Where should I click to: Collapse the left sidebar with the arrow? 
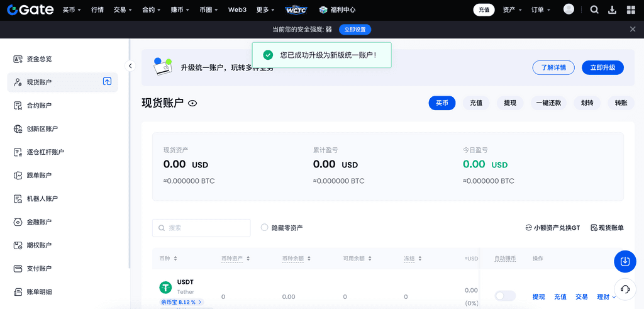click(x=130, y=66)
